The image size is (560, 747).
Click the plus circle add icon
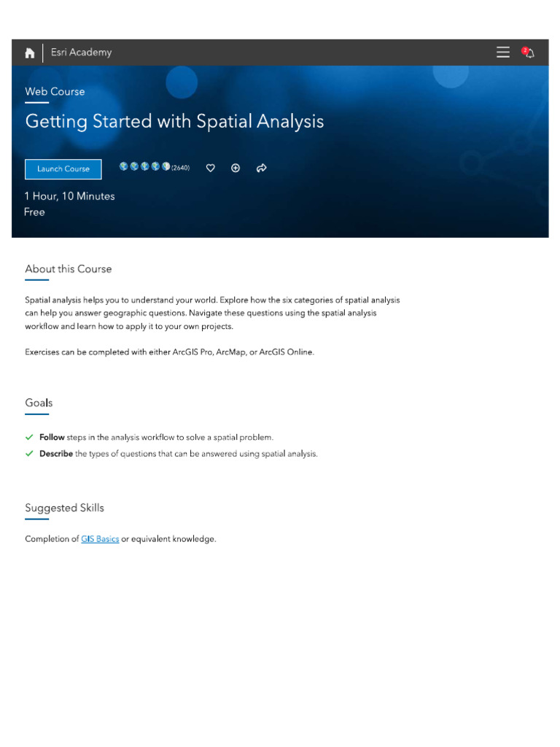point(236,169)
